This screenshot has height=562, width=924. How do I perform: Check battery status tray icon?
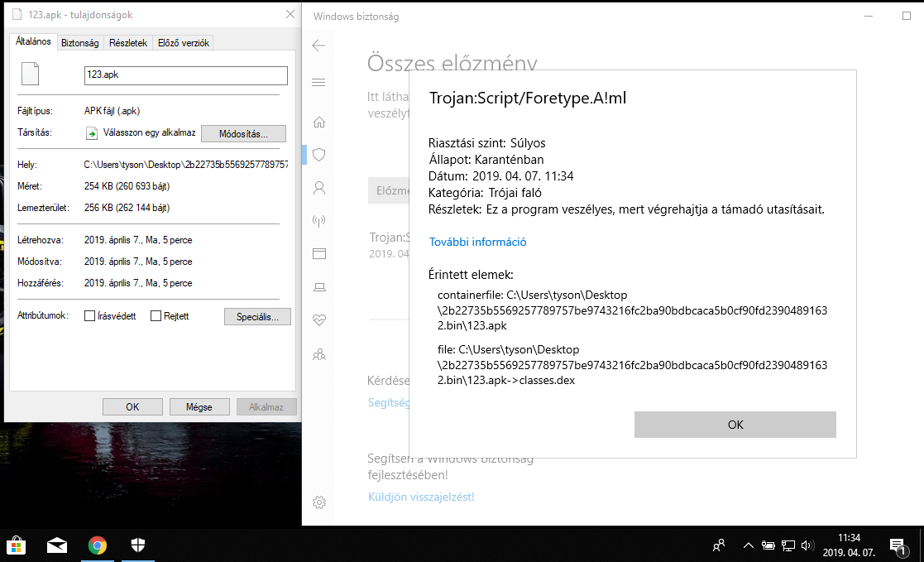(x=768, y=545)
